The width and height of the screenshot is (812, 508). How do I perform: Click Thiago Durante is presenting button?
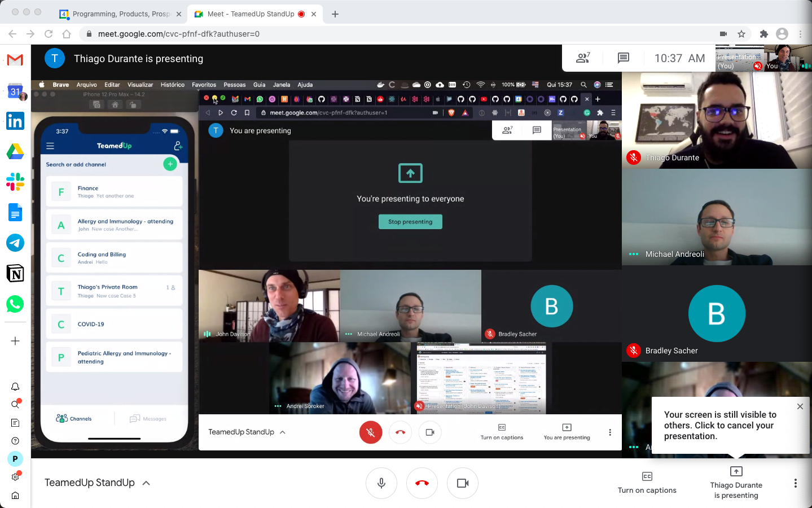[x=736, y=483]
